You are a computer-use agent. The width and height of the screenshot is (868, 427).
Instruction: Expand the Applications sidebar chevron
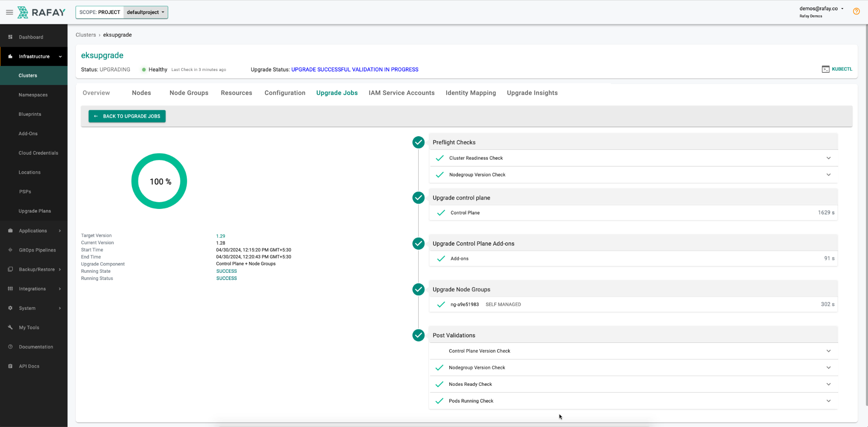60,231
